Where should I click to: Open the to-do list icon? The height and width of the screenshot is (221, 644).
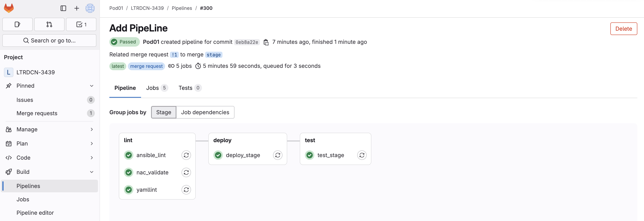(x=81, y=25)
